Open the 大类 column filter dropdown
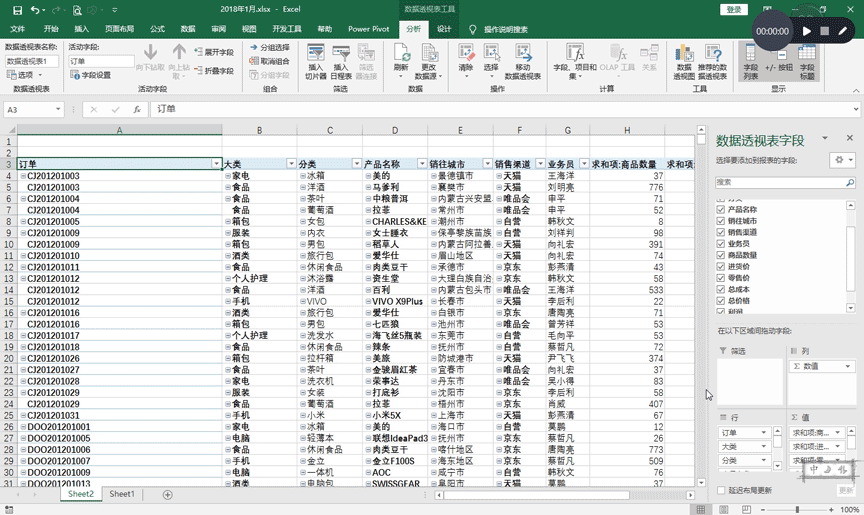 coord(291,164)
